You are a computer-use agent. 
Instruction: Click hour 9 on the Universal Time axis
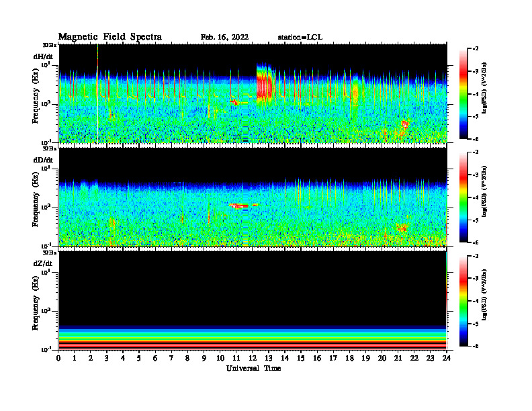[x=204, y=358]
